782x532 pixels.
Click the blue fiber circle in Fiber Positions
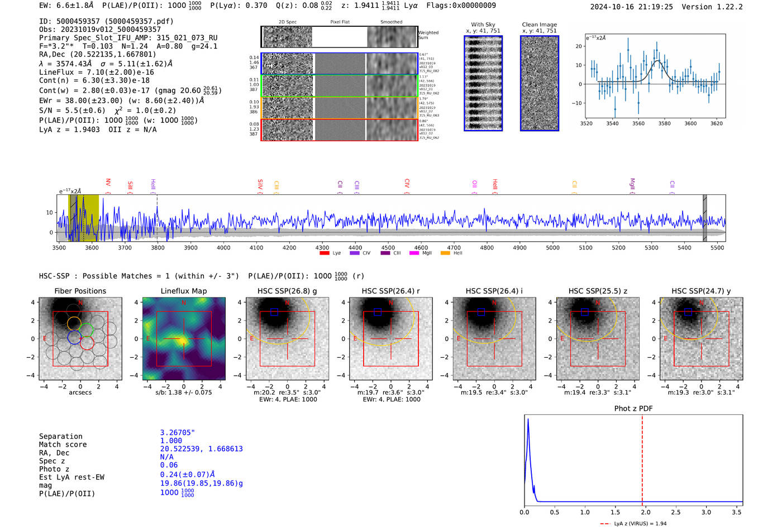tap(74, 337)
